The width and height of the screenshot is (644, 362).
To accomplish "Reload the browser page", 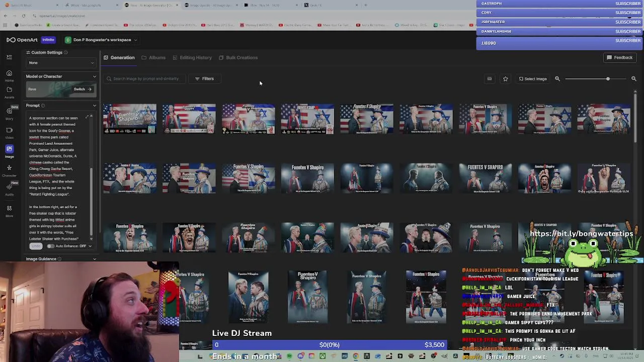I will click(23, 16).
